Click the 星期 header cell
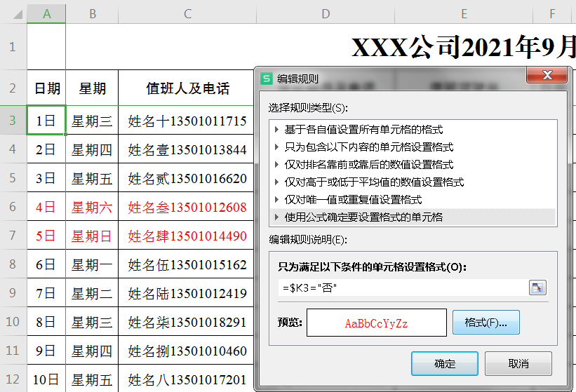 point(92,88)
